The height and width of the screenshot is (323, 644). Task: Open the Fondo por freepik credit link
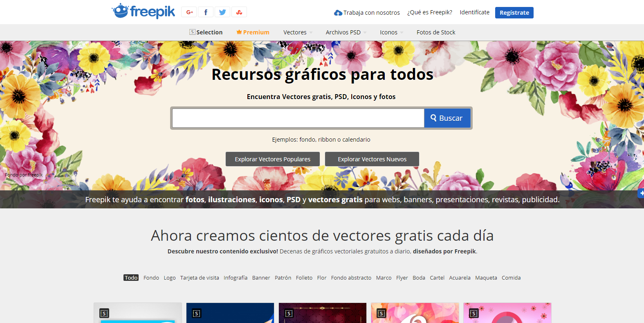24,175
